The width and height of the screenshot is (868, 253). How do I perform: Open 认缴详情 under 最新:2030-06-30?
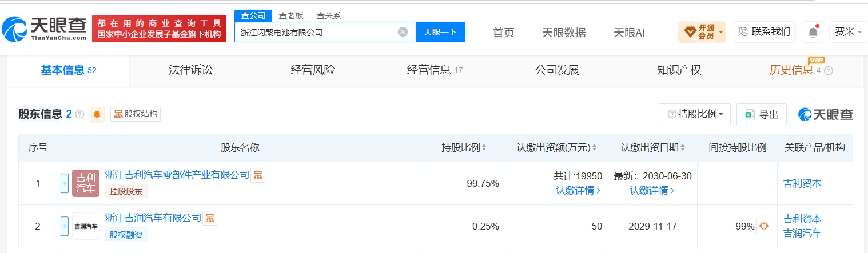pos(652,191)
